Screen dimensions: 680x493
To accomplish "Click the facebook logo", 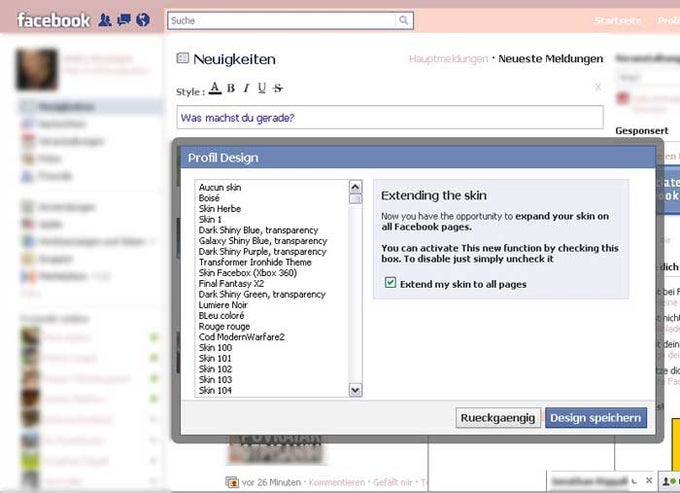I will pos(54,20).
